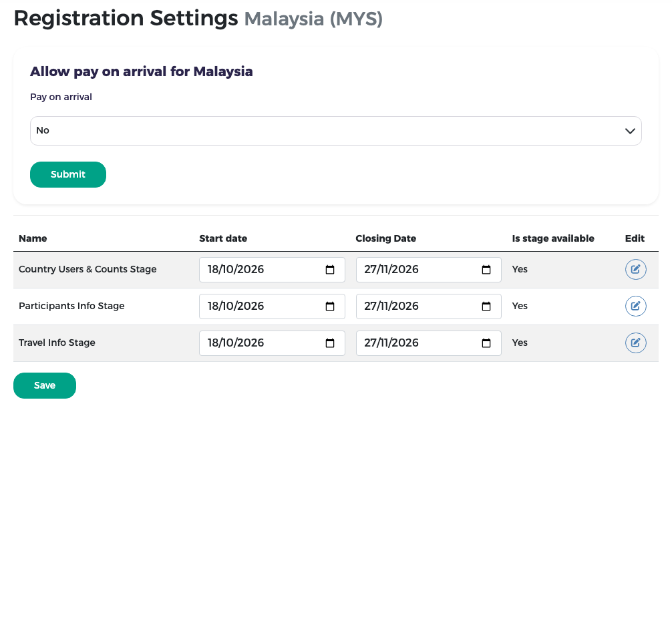Click the 'Pay on arrival' field label

coord(61,97)
